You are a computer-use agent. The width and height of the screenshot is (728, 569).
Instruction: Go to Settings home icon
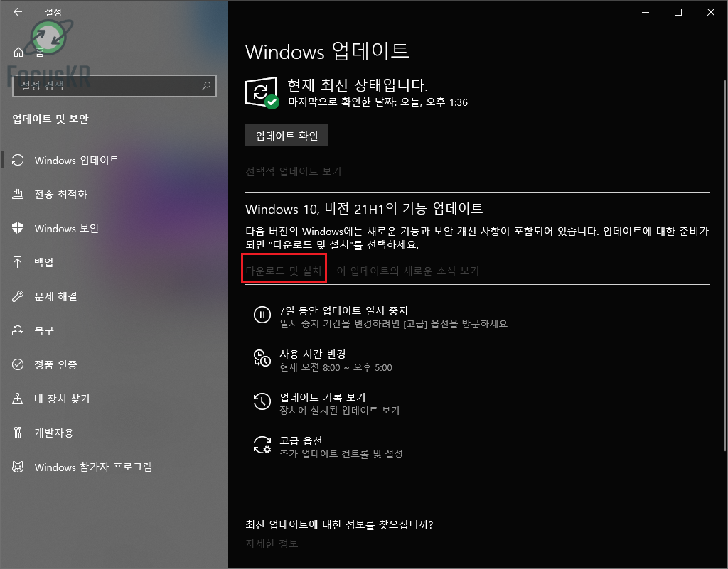18,53
